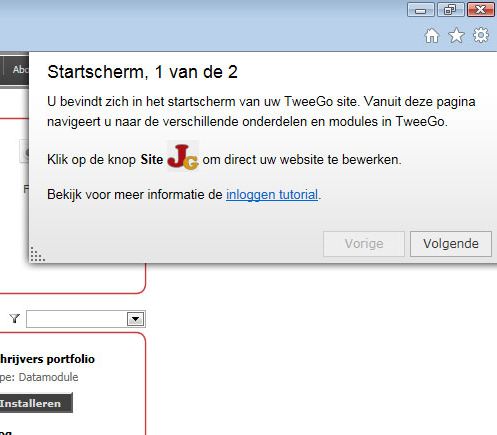The image size is (497, 435).
Task: Open the filter dropdown arrow
Action: 135,319
